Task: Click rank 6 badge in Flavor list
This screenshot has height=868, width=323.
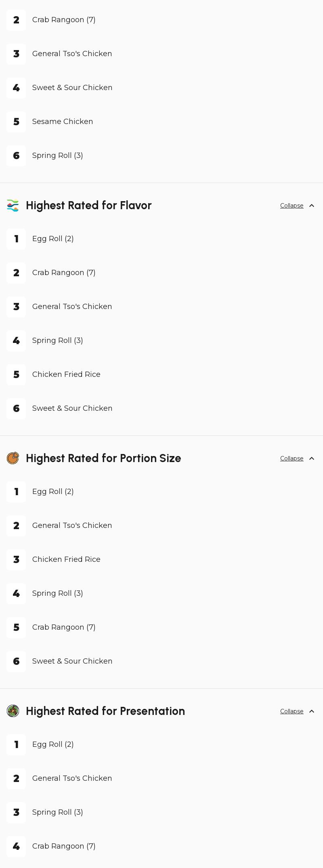Action: (16, 408)
